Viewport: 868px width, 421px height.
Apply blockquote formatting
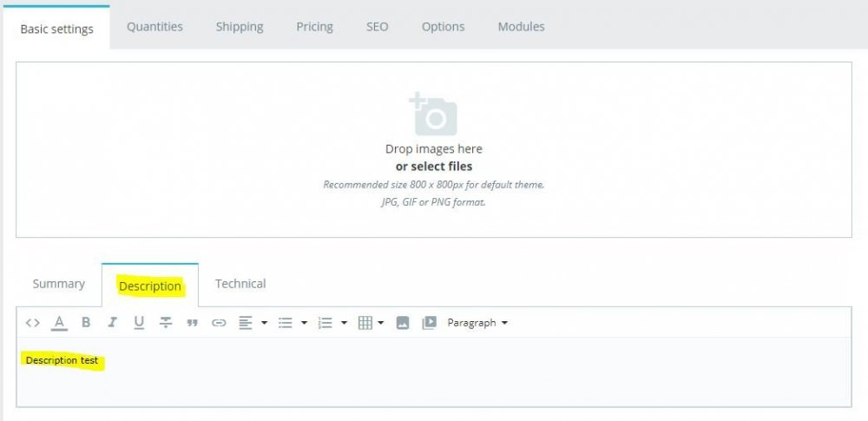pyautogui.click(x=192, y=323)
